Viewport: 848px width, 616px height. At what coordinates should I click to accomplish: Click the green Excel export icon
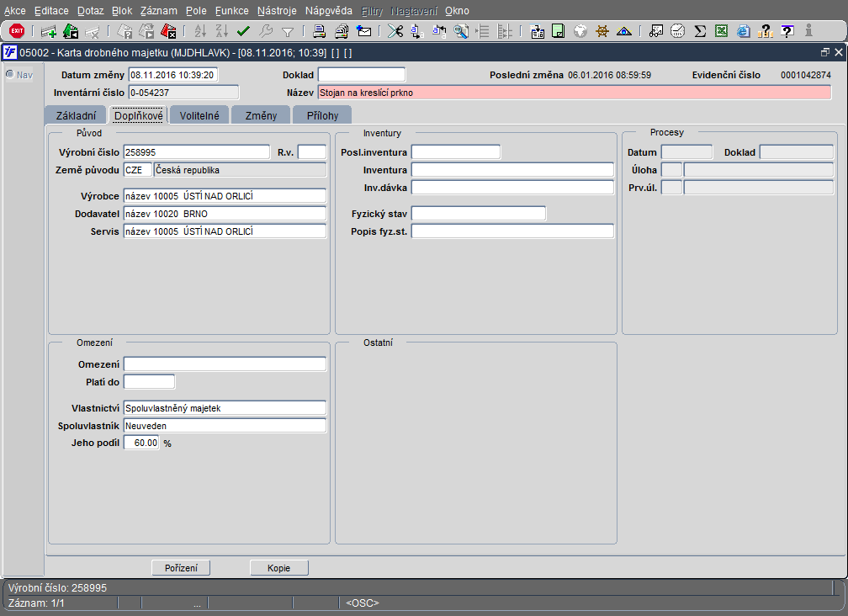722,31
